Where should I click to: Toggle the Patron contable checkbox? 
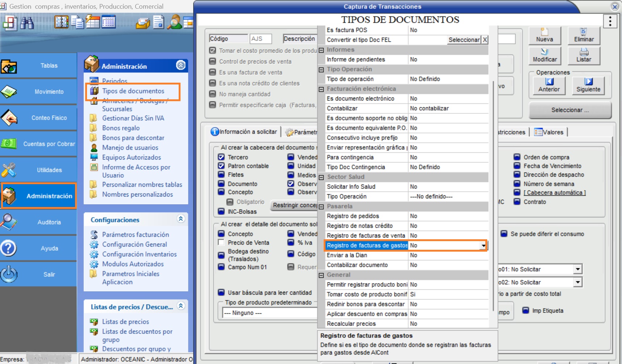221,166
